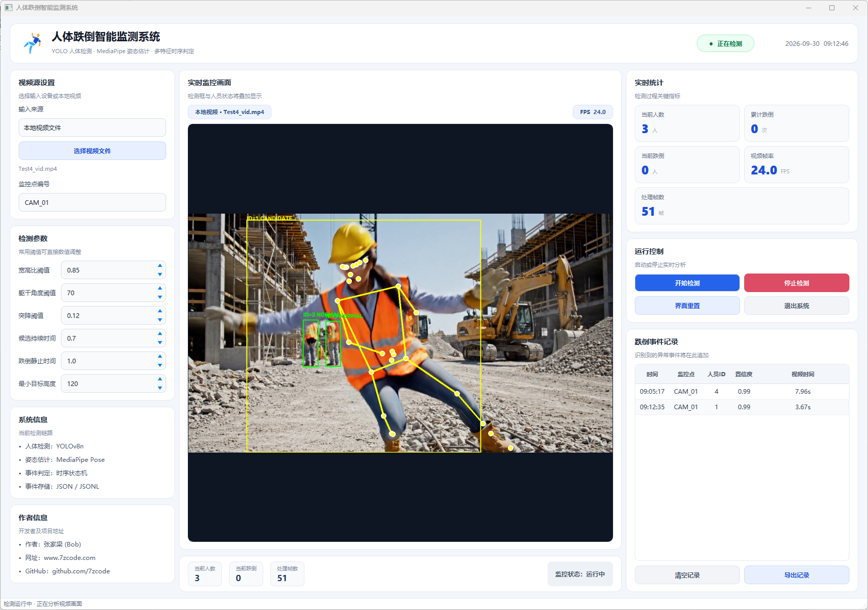Start detection with 开始检测 button

687,283
